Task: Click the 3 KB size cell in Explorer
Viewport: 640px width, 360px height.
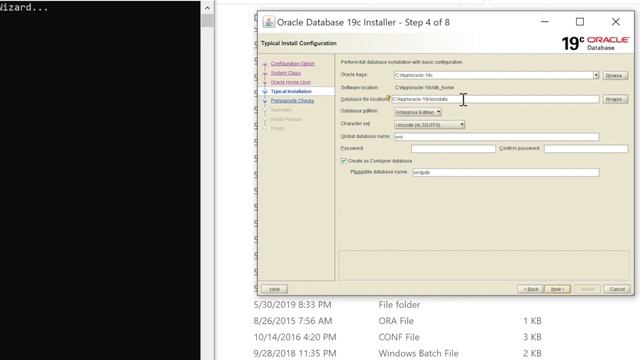Action: point(532,337)
